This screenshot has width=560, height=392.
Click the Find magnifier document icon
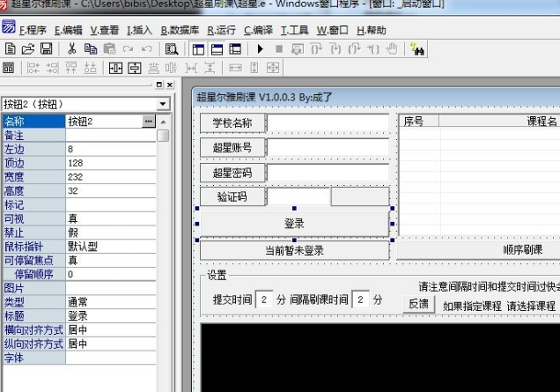172,49
